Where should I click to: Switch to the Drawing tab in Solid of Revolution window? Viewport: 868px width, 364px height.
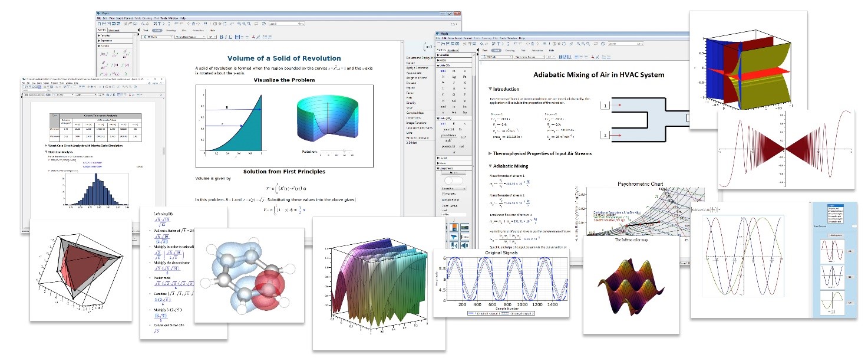coord(170,30)
